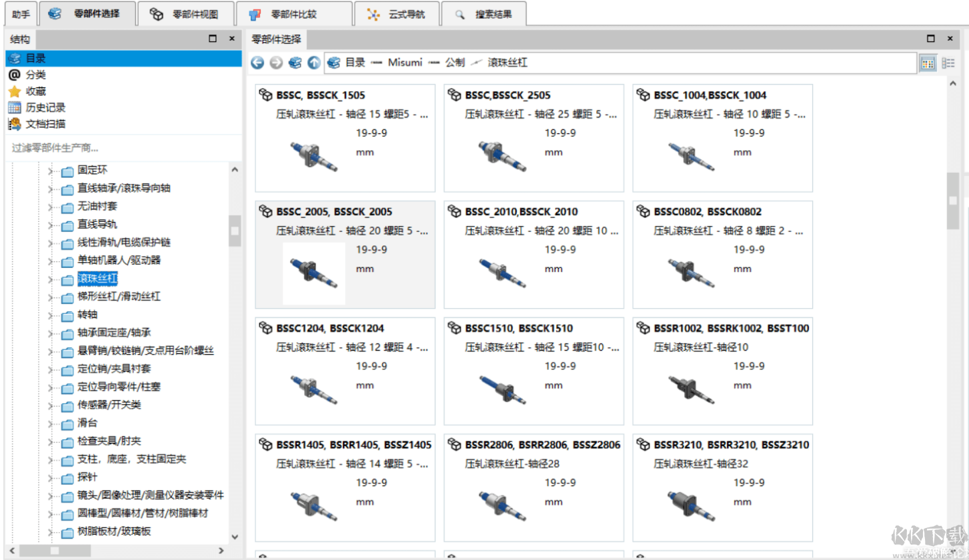
Task: Go back with the left arrow navigation icon
Action: 257,63
